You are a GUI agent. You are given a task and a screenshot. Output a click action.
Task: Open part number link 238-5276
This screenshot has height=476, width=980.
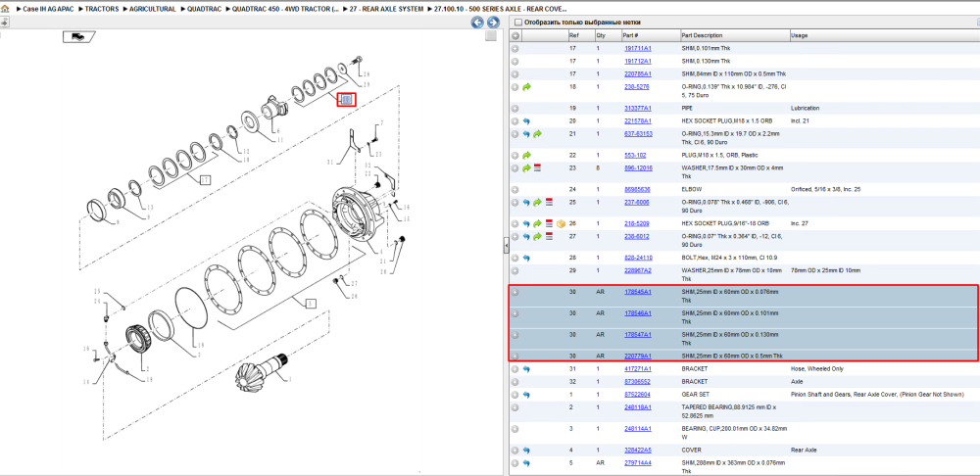(636, 87)
